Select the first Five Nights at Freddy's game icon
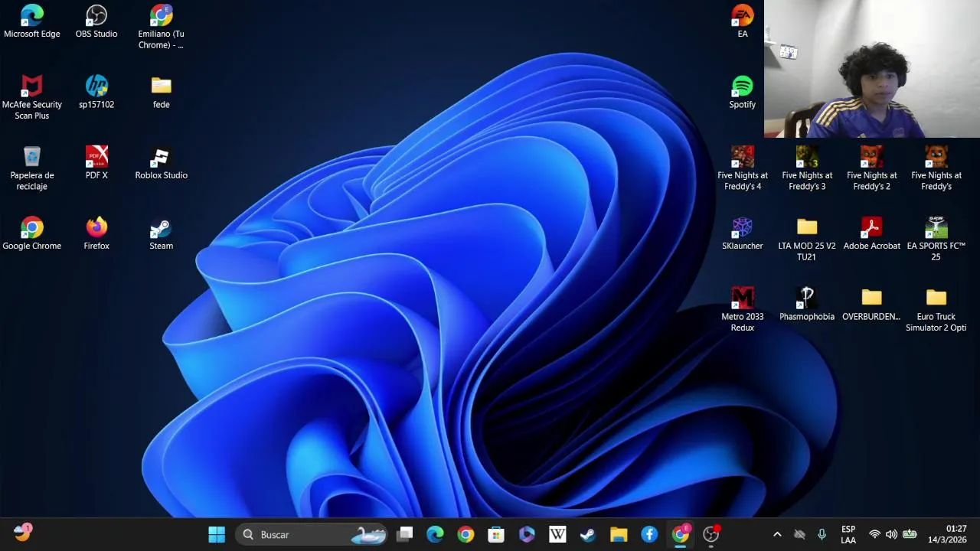This screenshot has height=551, width=980. click(936, 168)
